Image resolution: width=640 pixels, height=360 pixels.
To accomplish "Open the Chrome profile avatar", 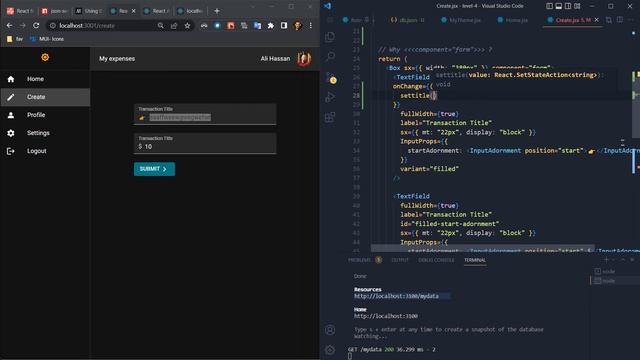I will (x=298, y=25).
